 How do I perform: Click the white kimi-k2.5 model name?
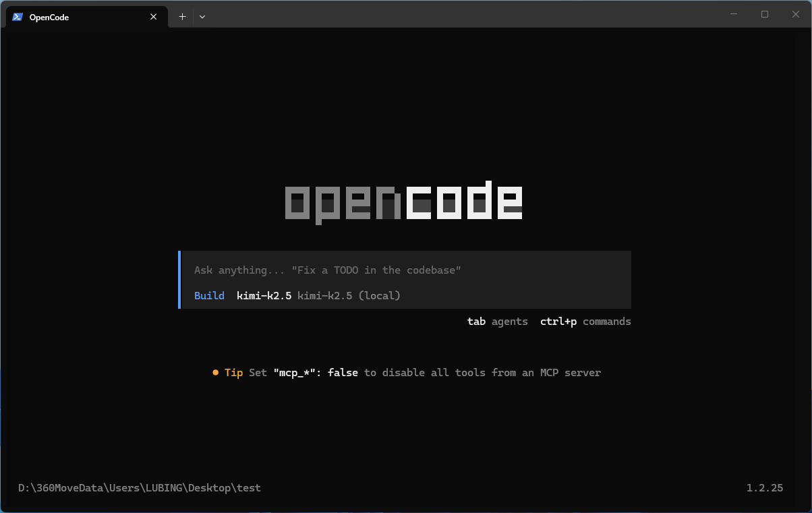264,295
